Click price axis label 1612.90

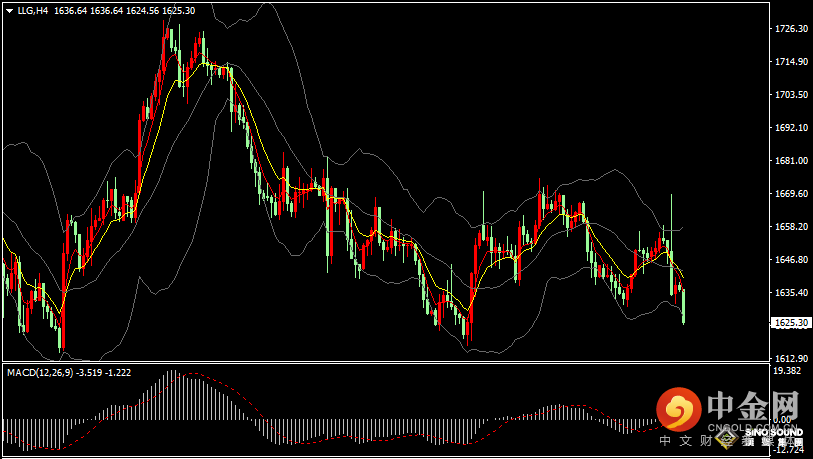[x=791, y=358]
